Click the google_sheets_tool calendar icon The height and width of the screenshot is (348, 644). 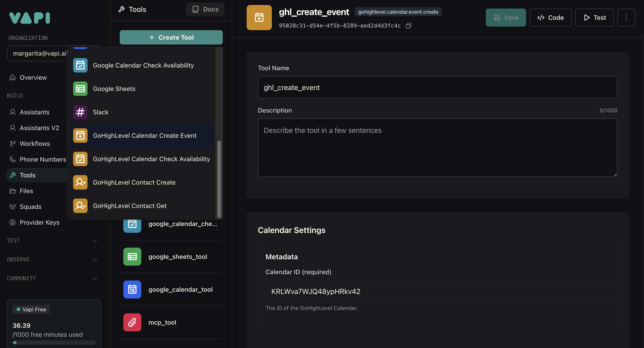(x=132, y=257)
